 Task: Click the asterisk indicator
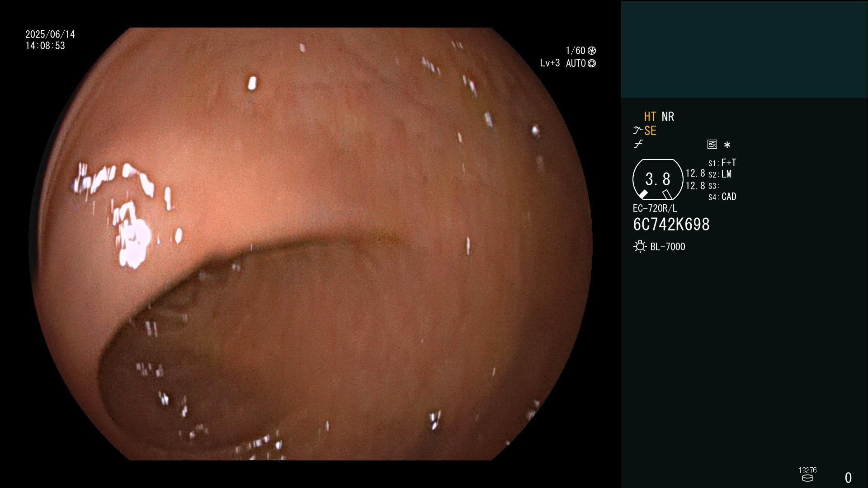(x=727, y=145)
